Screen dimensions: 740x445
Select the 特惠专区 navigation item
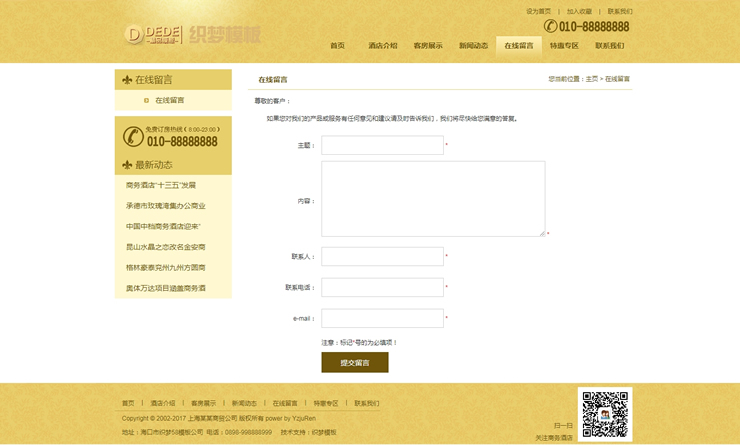564,46
